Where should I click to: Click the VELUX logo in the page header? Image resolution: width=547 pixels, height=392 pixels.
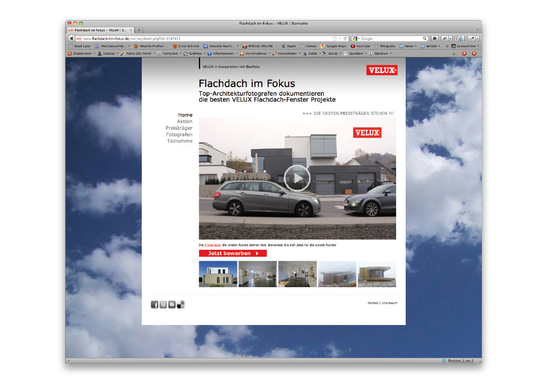tap(382, 70)
